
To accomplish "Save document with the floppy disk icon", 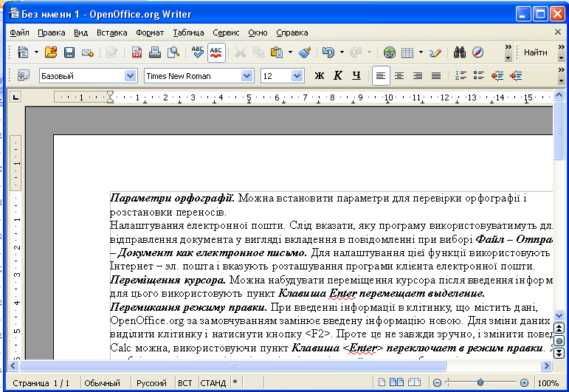I will point(69,52).
